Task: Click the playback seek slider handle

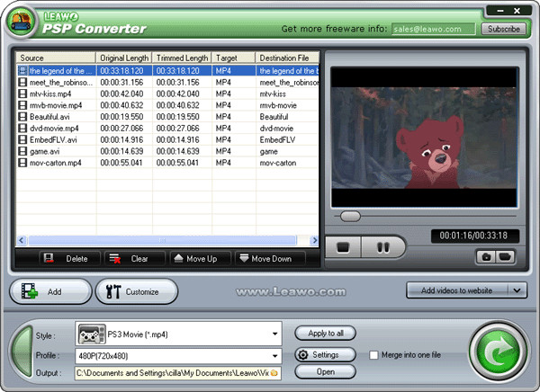Action: [350, 216]
